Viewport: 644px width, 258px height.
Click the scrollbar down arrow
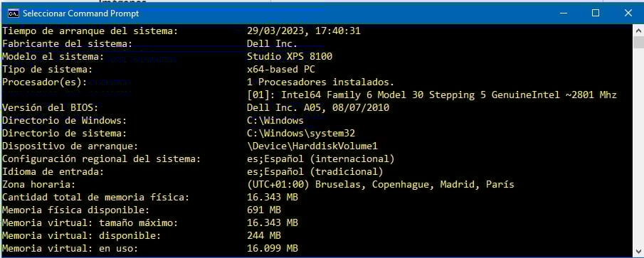(638, 250)
